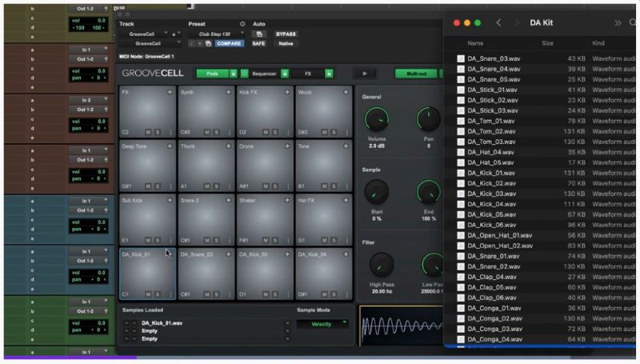This screenshot has height=364, width=640.
Task: Solo the Shaker pad
Action: pyautogui.click(x=274, y=239)
